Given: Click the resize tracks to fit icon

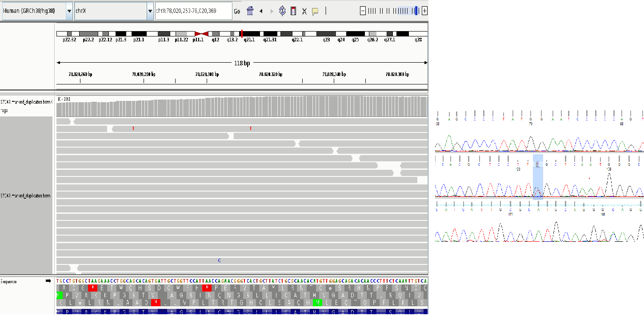Looking at the screenshot, I should [x=304, y=11].
